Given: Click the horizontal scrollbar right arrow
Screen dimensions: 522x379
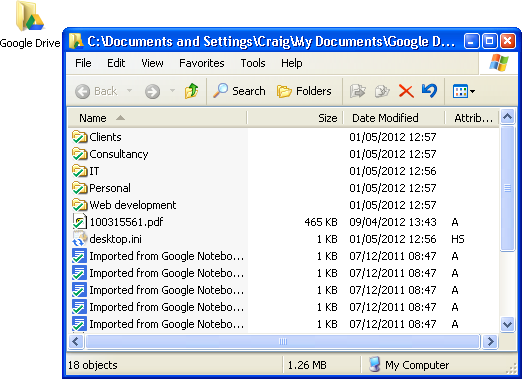Looking at the screenshot, I should 490,341.
